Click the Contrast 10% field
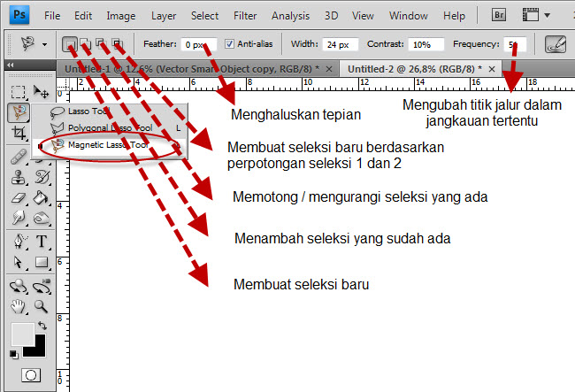 [x=425, y=45]
